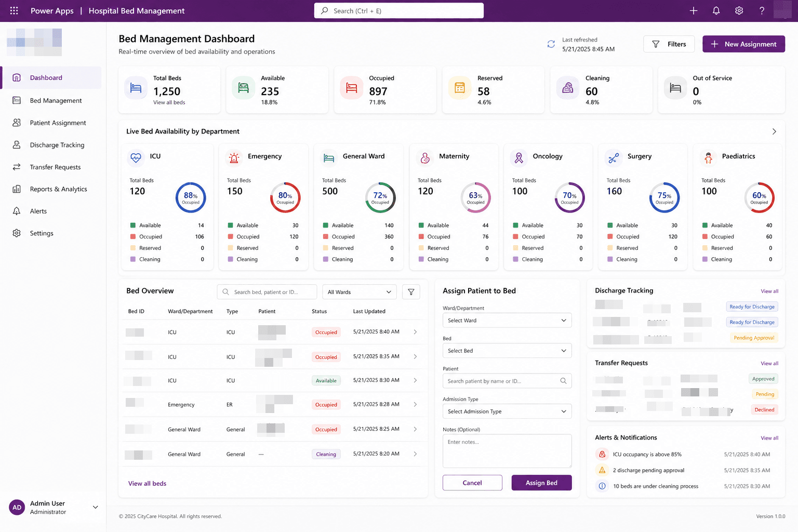Click the plus icon in top bar
The image size is (798, 532).
tap(693, 10)
